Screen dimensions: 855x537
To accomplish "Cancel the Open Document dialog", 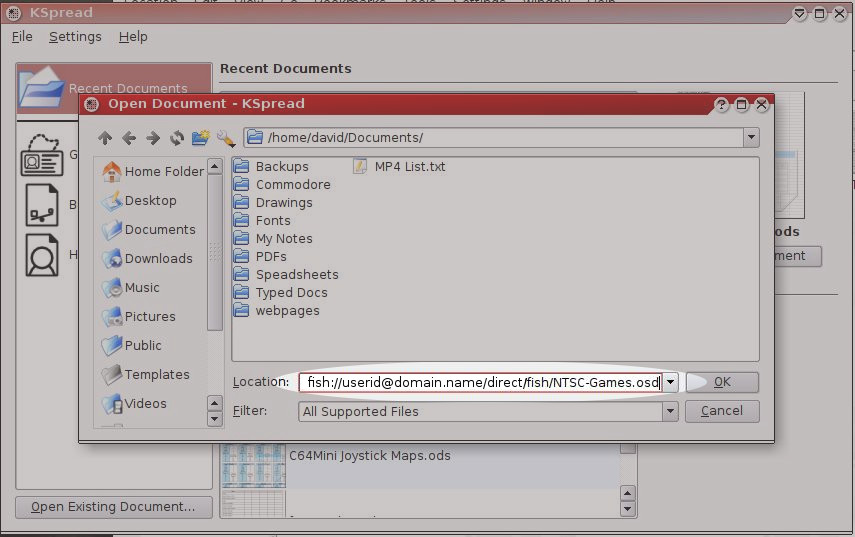I will 722,411.
